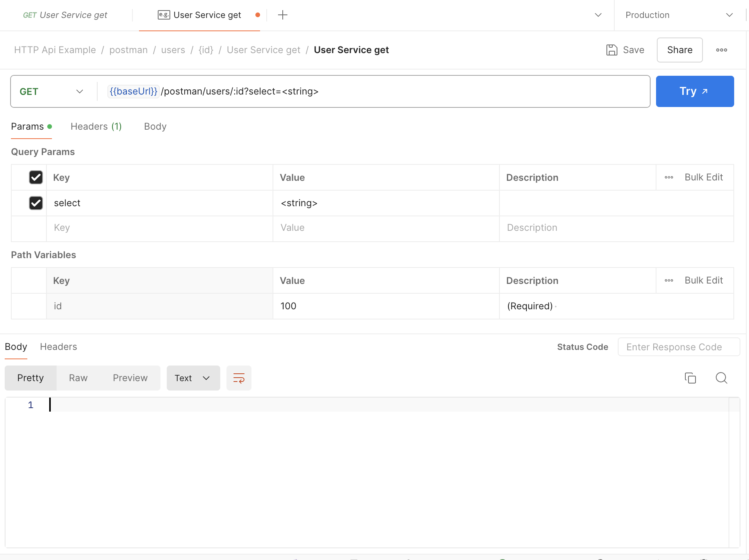Select the Raw response view tab

tap(78, 378)
